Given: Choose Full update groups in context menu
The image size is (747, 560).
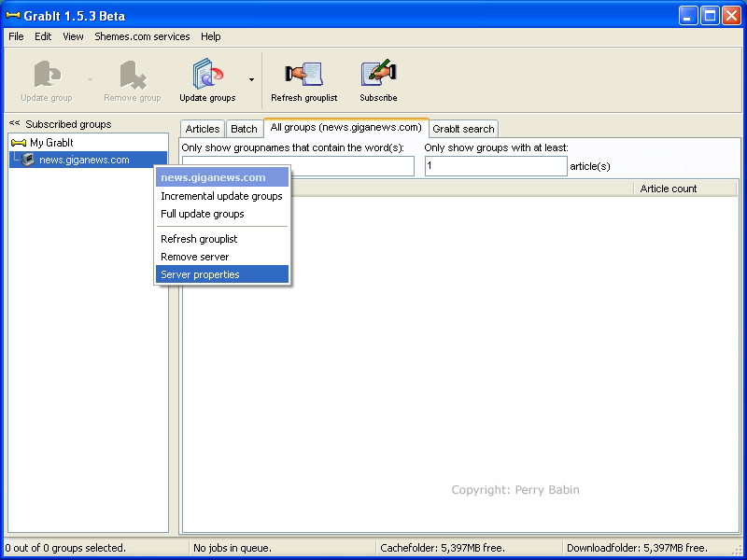Looking at the screenshot, I should click(222, 214).
